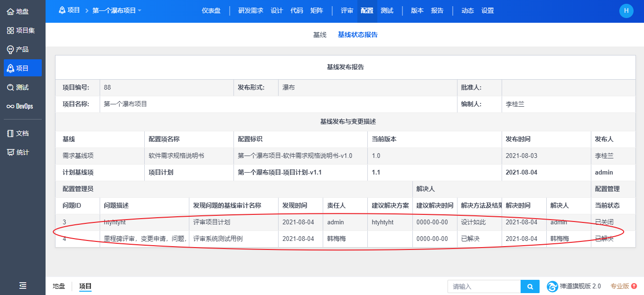Open the 地盘 home icon in sidebar
Viewport: 644px width, 295px height.
[10, 11]
